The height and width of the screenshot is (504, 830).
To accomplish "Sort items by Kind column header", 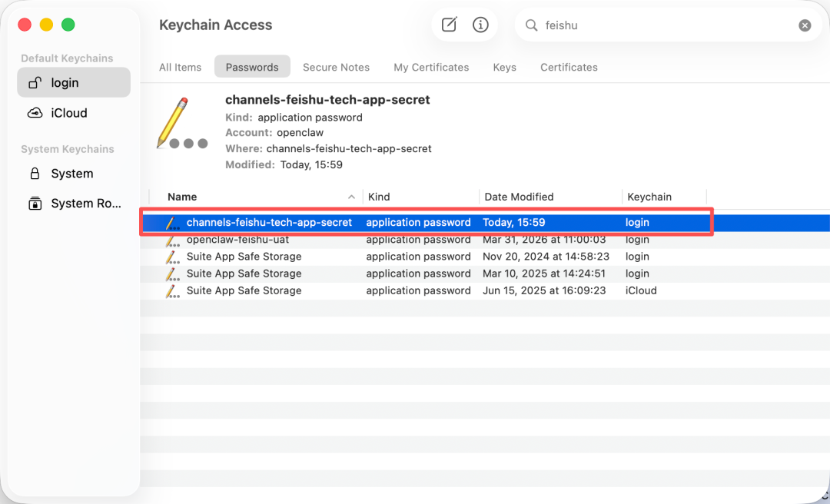I will (379, 197).
